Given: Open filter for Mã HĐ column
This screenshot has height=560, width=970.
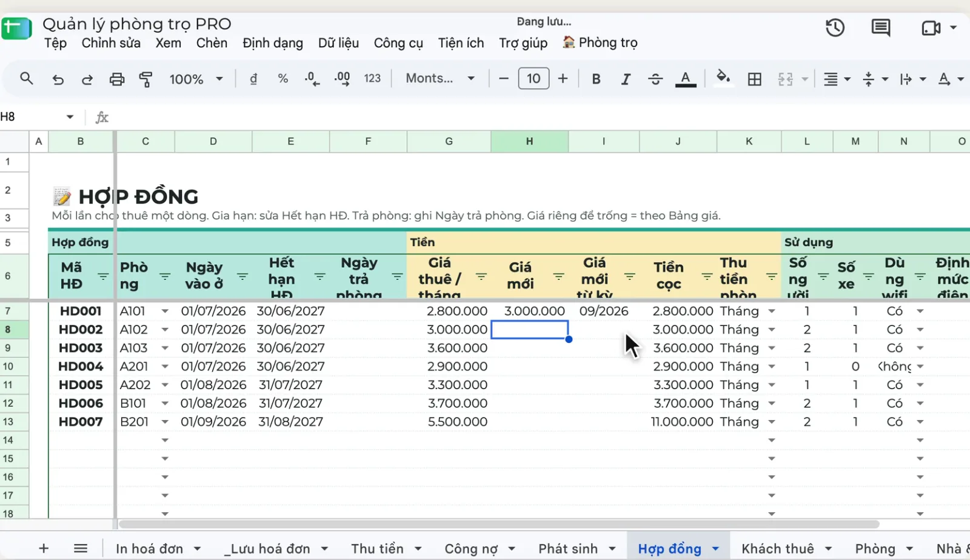Looking at the screenshot, I should point(103,276).
